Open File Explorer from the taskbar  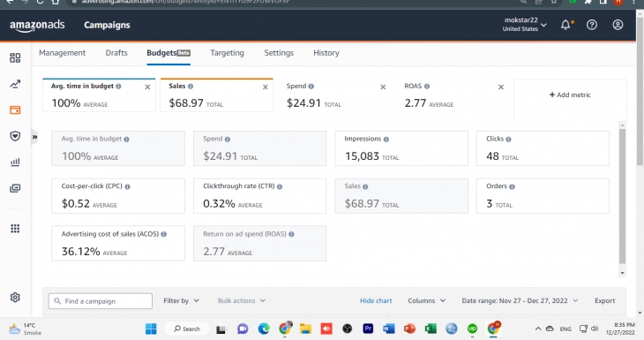pos(305,329)
